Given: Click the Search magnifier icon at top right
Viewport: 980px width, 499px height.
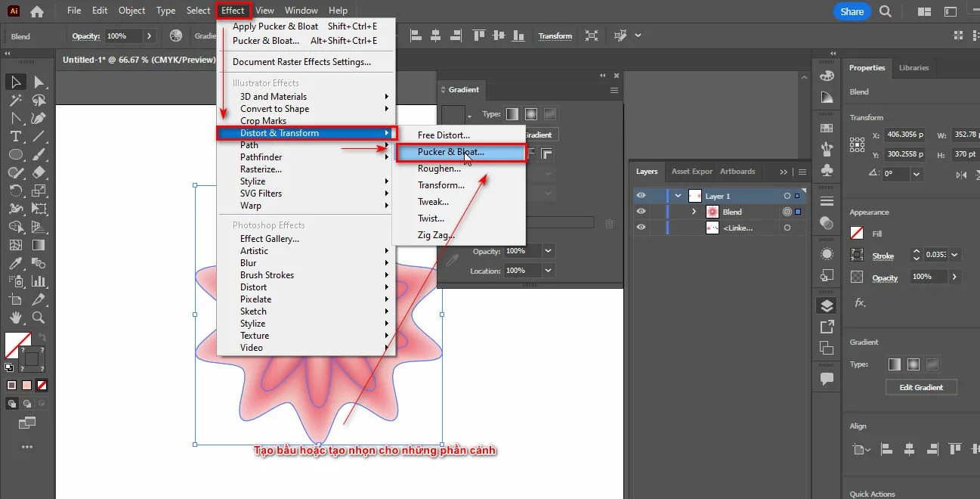Looking at the screenshot, I should click(886, 11).
